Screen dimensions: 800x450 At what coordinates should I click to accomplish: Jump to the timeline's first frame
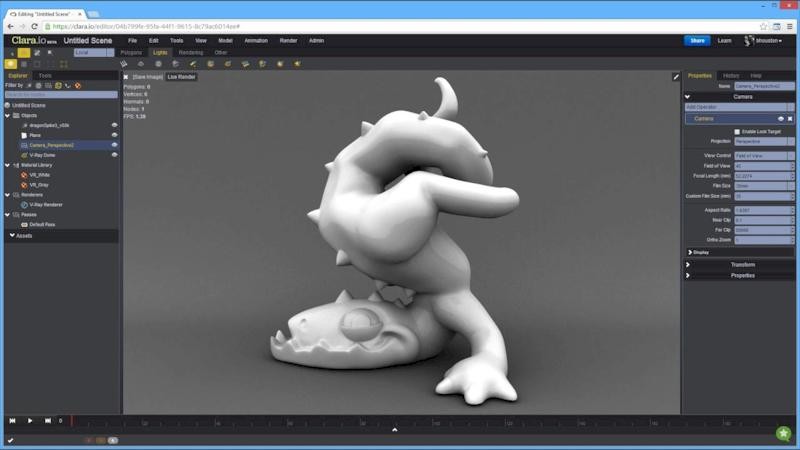tap(13, 421)
